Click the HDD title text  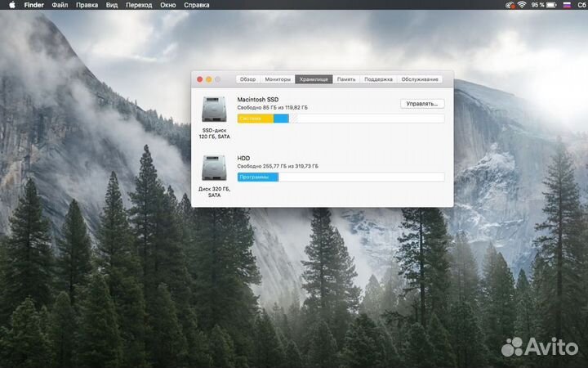243,158
